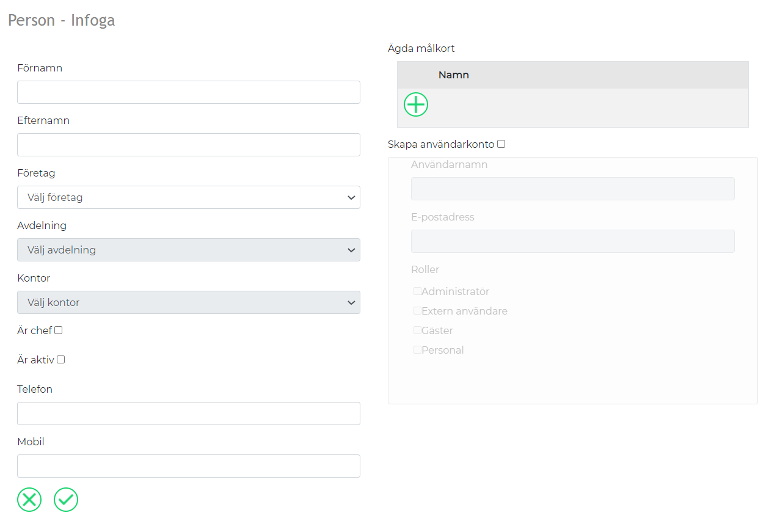Click the green X cancel icon

pyautogui.click(x=29, y=500)
